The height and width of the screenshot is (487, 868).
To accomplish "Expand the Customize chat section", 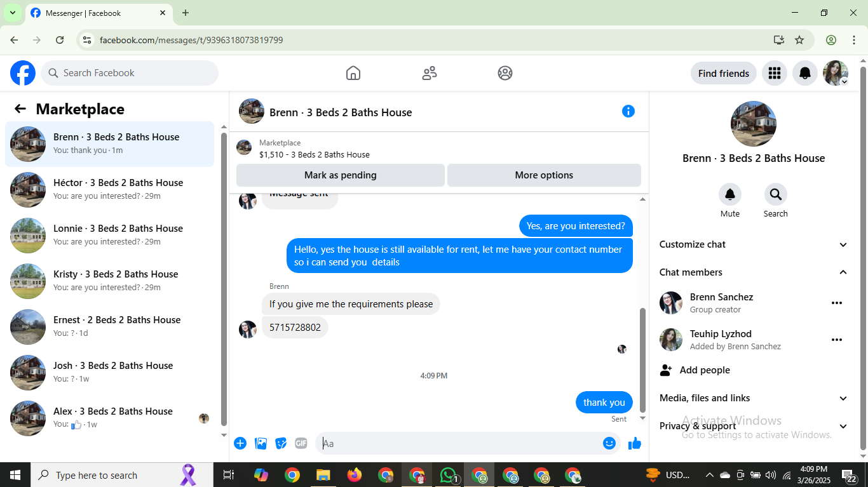I will (x=754, y=244).
